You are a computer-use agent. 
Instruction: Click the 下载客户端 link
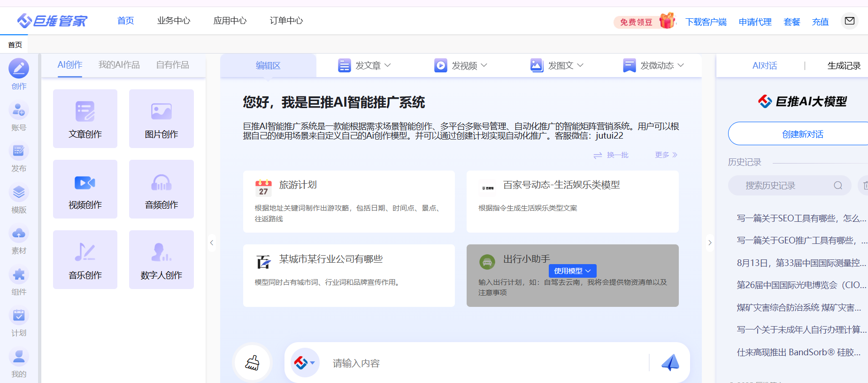[706, 22]
